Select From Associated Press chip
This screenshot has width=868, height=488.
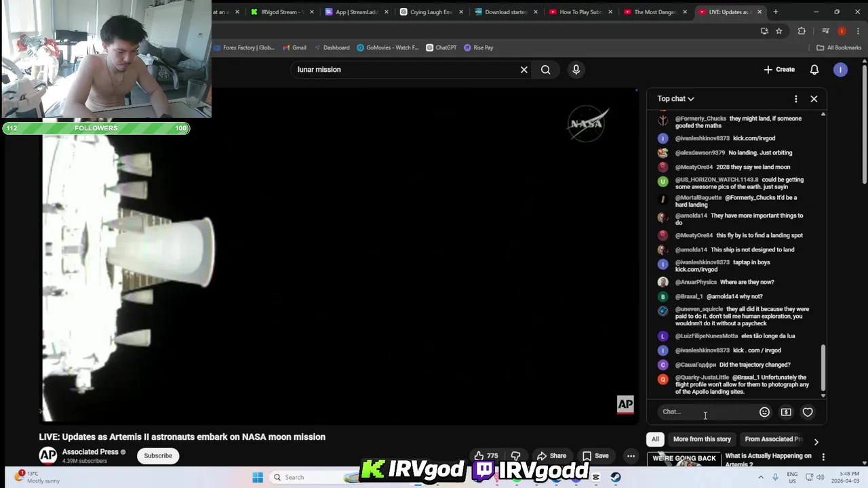pos(773,439)
